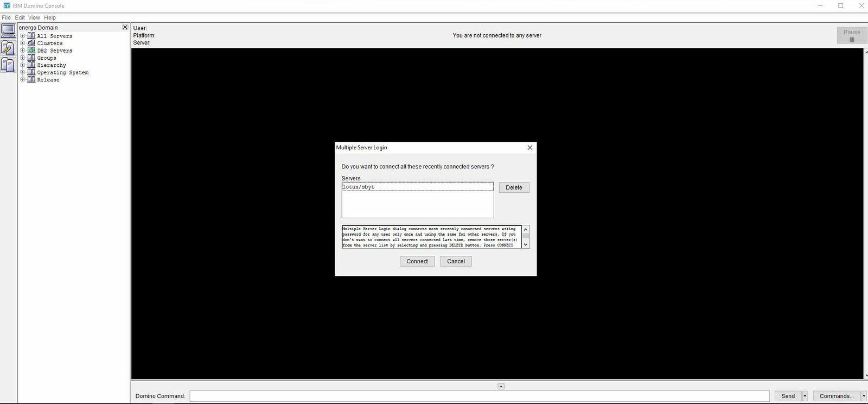This screenshot has height=404, width=868.
Task: Open the dropdown arrow beside Commands
Action: point(864,396)
